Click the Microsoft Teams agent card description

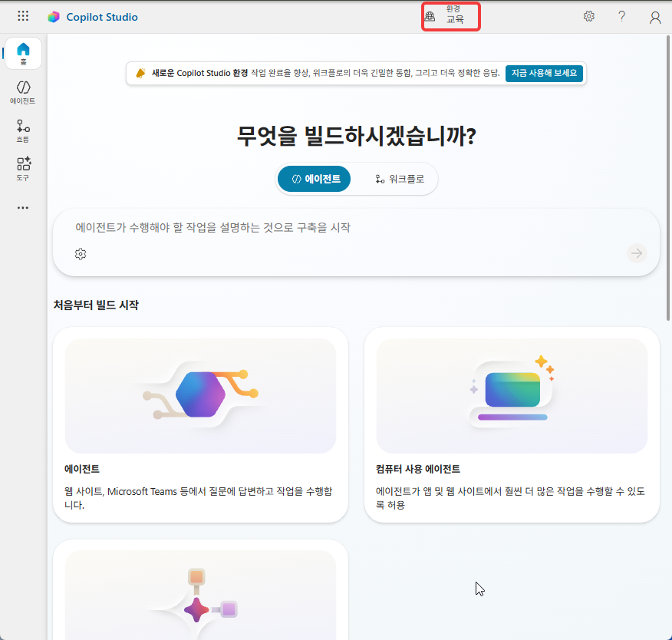point(199,498)
